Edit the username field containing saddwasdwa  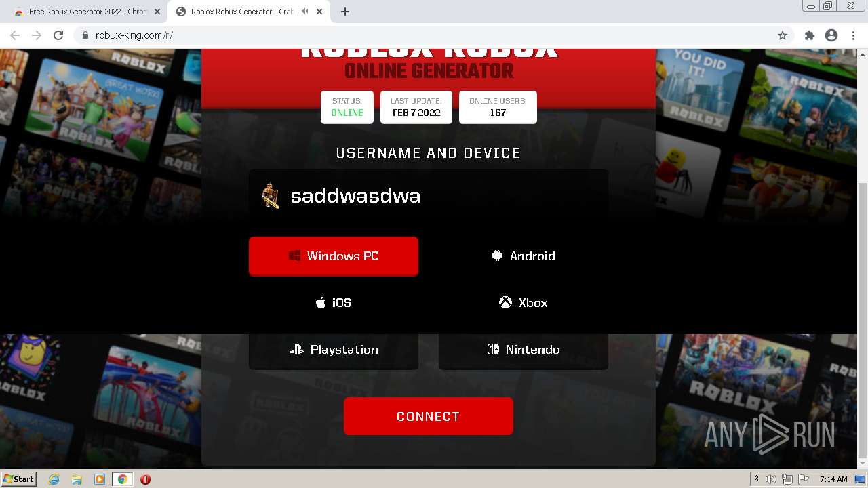pyautogui.click(x=429, y=196)
